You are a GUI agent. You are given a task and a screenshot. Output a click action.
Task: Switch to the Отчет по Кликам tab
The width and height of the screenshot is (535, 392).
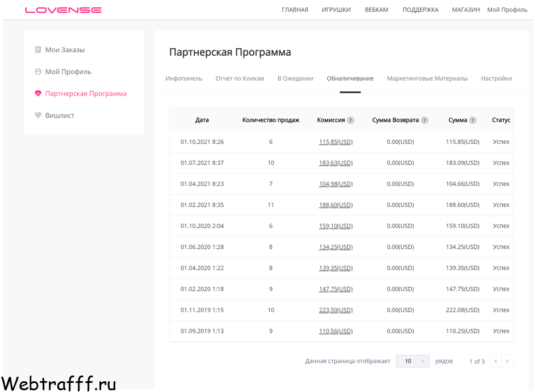240,78
